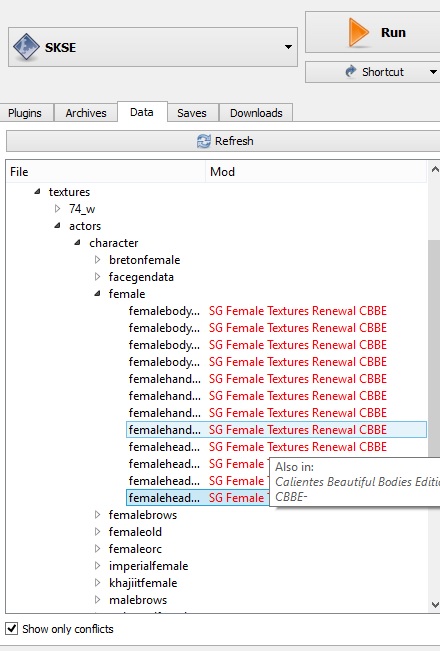Click the textures folder label

pos(69,192)
